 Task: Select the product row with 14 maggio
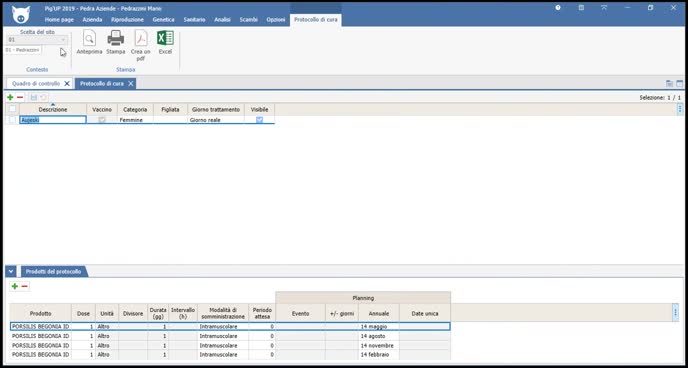[x=230, y=327]
